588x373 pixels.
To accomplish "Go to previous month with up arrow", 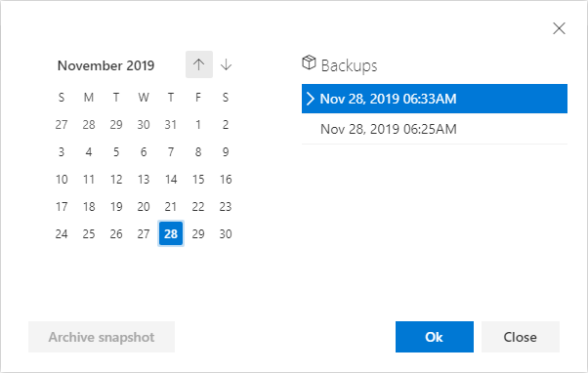I will (198, 64).
